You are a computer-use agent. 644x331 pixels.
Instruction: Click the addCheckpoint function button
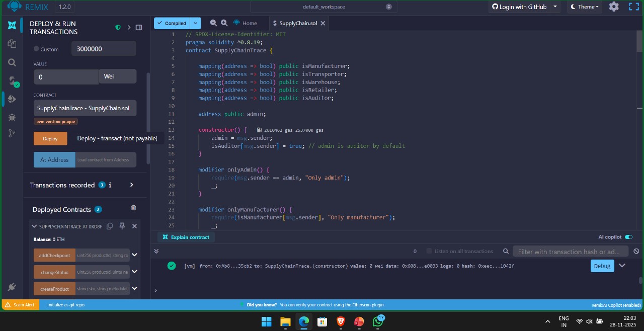pos(54,255)
